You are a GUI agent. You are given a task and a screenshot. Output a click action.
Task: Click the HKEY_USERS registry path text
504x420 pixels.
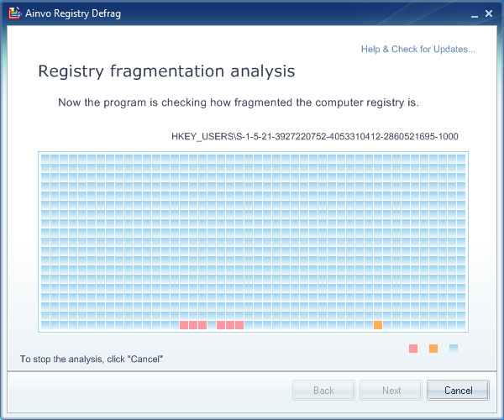pyautogui.click(x=315, y=137)
